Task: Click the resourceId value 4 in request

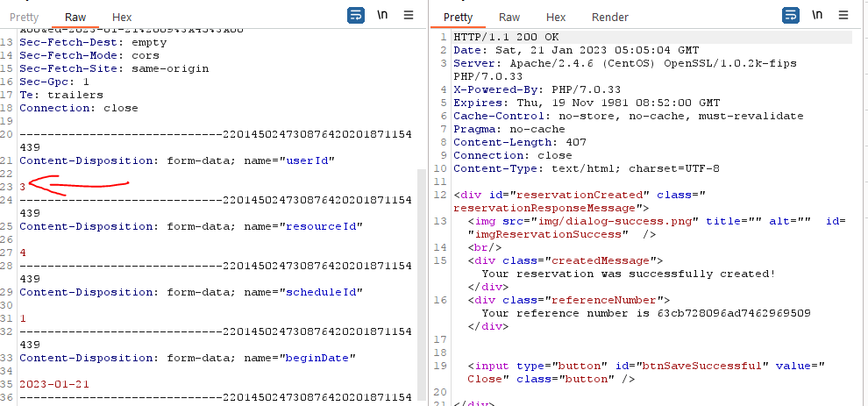Action: pyautogui.click(x=23, y=253)
